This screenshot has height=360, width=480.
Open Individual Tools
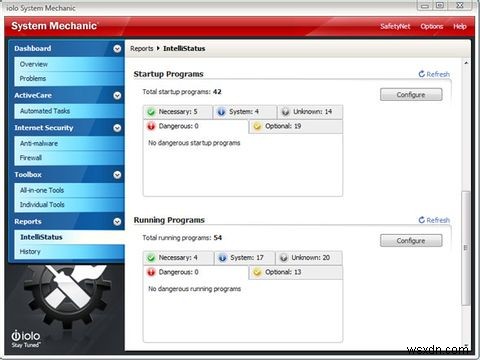69,205
